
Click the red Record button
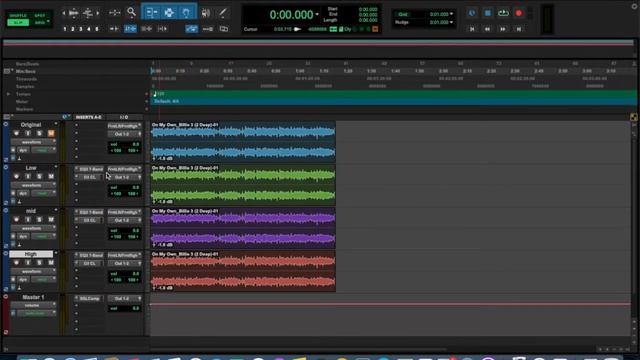(x=518, y=13)
